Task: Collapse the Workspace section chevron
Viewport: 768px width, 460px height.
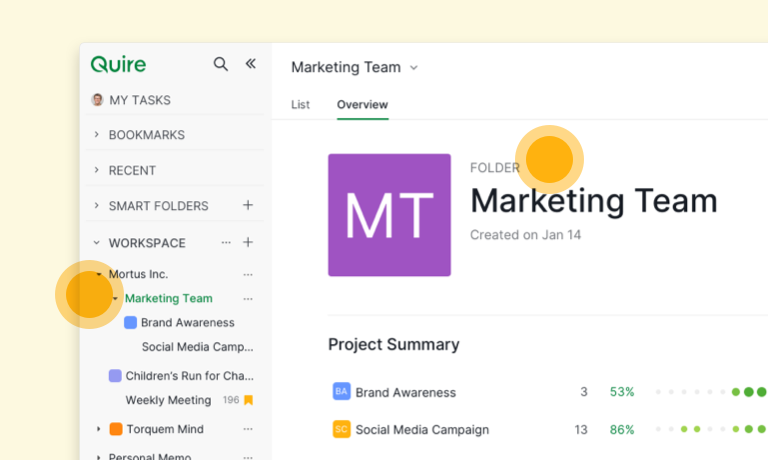Action: 96,242
